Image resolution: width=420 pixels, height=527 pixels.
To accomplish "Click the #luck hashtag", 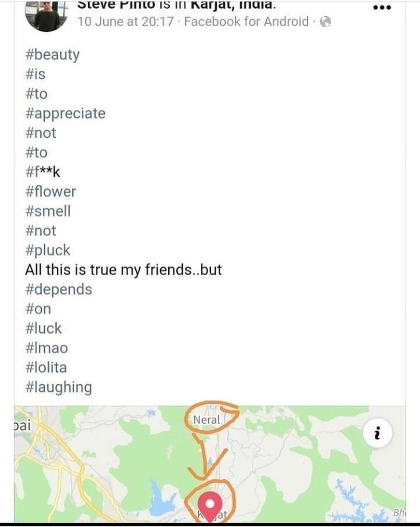I will point(43,328).
